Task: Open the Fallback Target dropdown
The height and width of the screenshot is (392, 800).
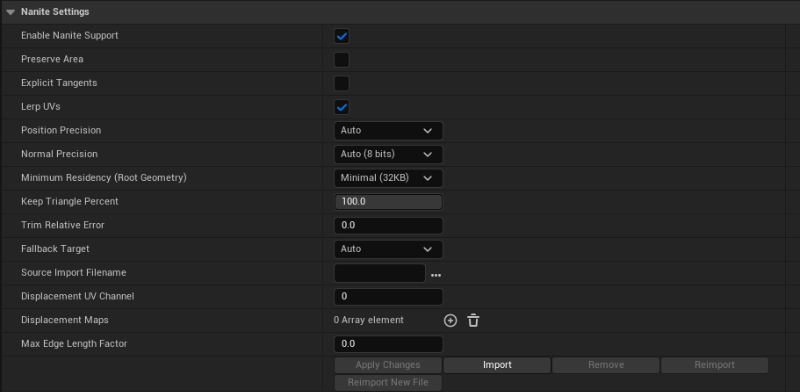Action: point(388,249)
